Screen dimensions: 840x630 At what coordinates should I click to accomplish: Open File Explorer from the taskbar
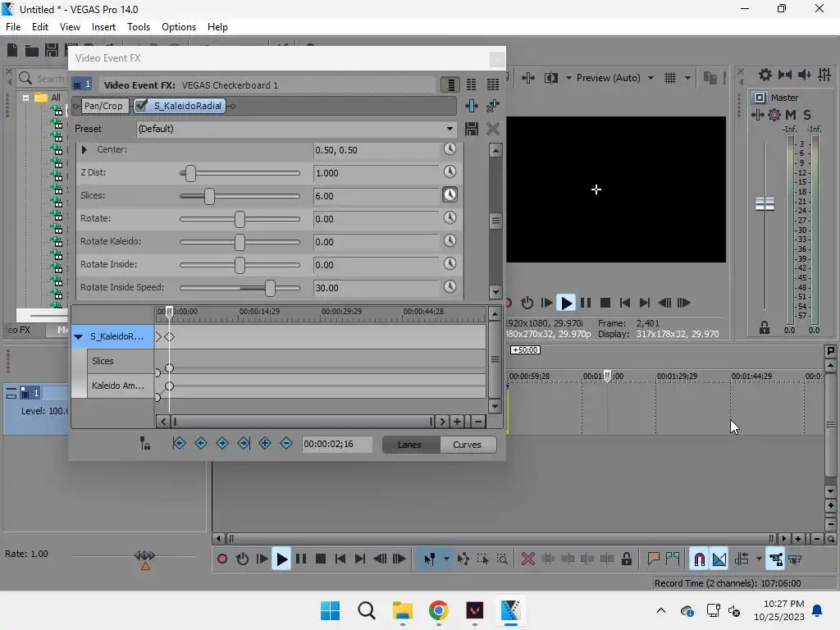(x=402, y=610)
